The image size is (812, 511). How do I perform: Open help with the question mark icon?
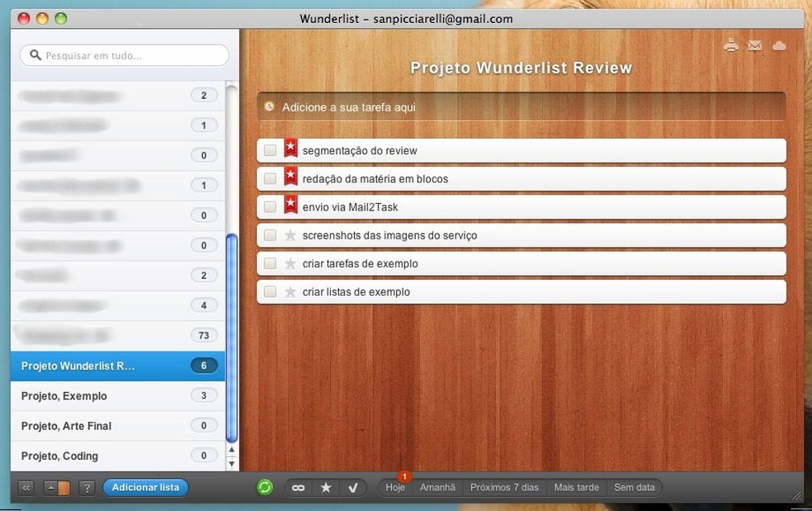tap(87, 487)
